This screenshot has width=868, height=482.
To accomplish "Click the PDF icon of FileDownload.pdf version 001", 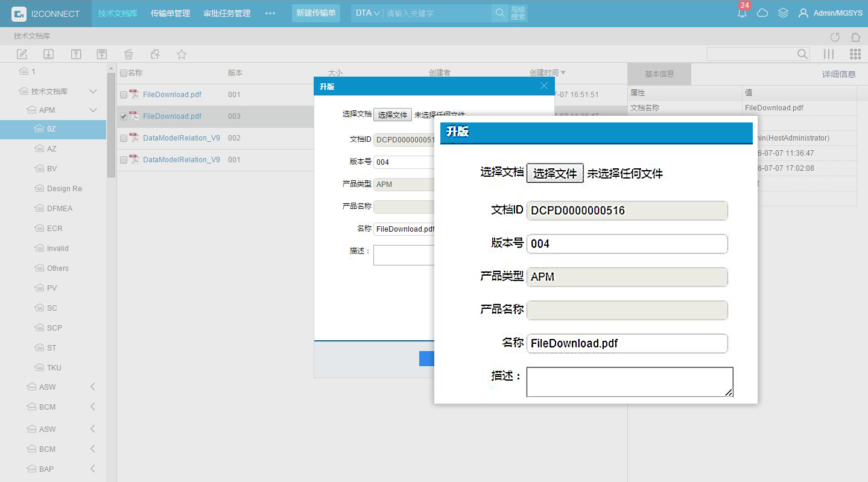I will (x=134, y=94).
